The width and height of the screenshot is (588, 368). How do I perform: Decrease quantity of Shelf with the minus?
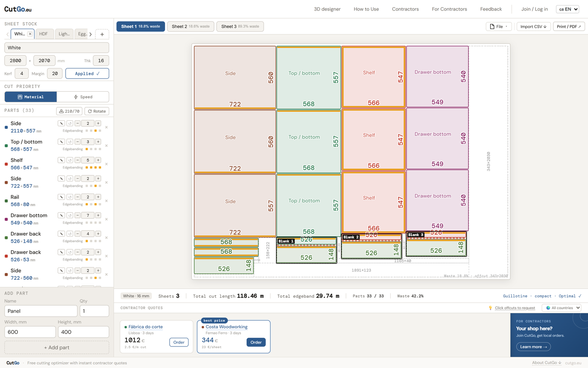click(x=78, y=160)
